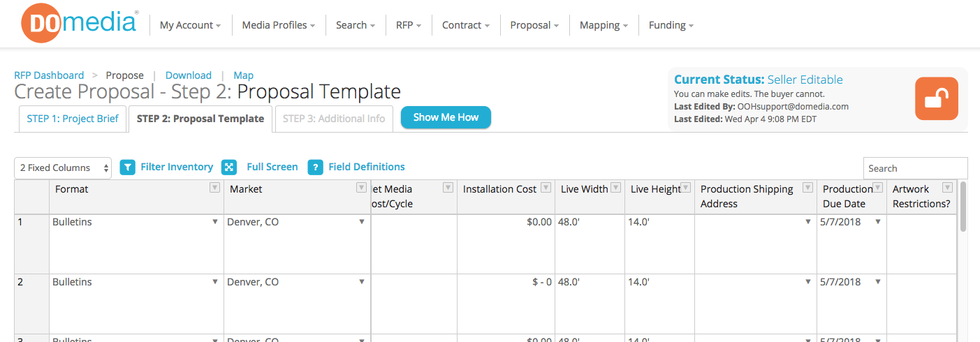Click the Filter Inventory link text
This screenshot has height=342, width=980.
click(177, 167)
